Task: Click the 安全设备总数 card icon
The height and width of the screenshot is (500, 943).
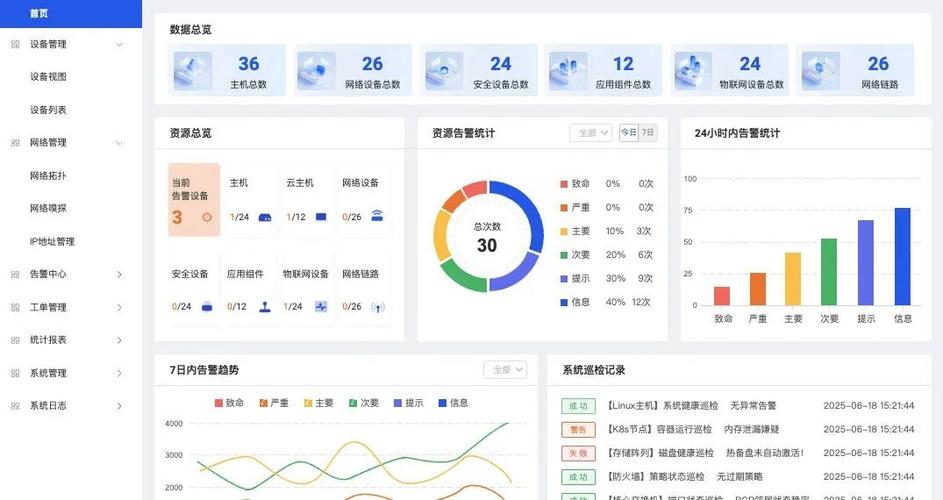Action: click(444, 71)
